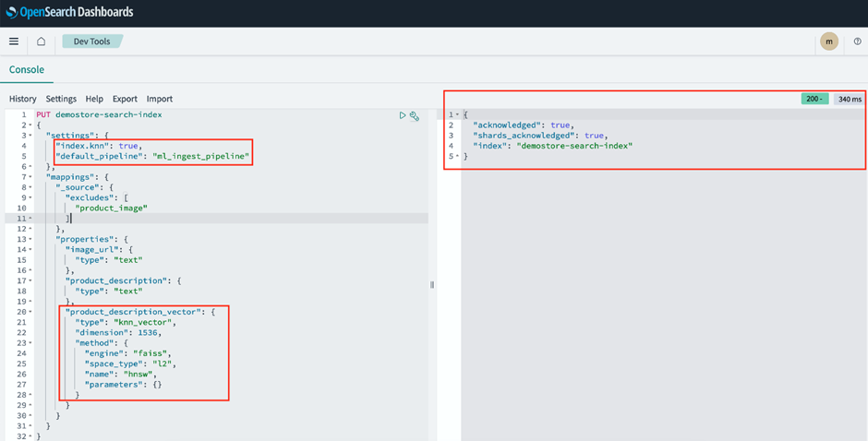868x441 pixels.
Task: Open the History menu
Action: (23, 99)
